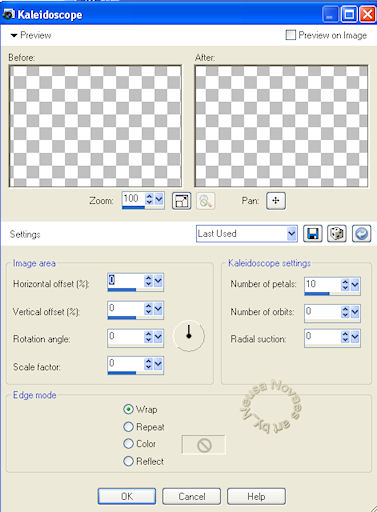Choose the Reflect edge mode radio button
The height and width of the screenshot is (512, 377).
128,461
